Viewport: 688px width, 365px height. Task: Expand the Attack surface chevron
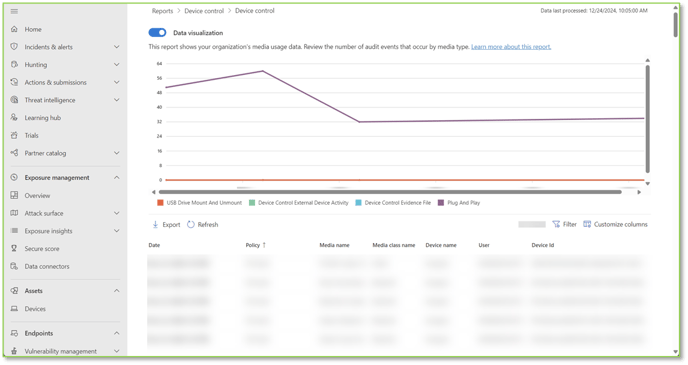[117, 213]
